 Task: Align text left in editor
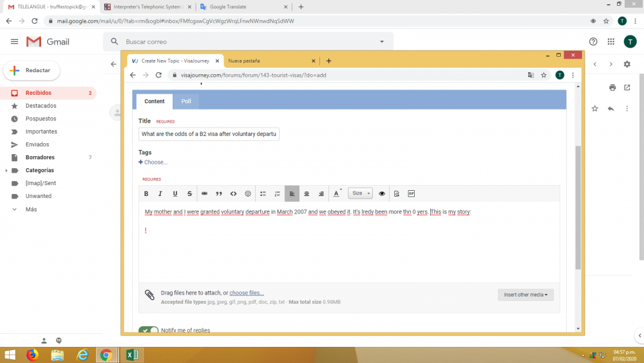[x=292, y=193]
